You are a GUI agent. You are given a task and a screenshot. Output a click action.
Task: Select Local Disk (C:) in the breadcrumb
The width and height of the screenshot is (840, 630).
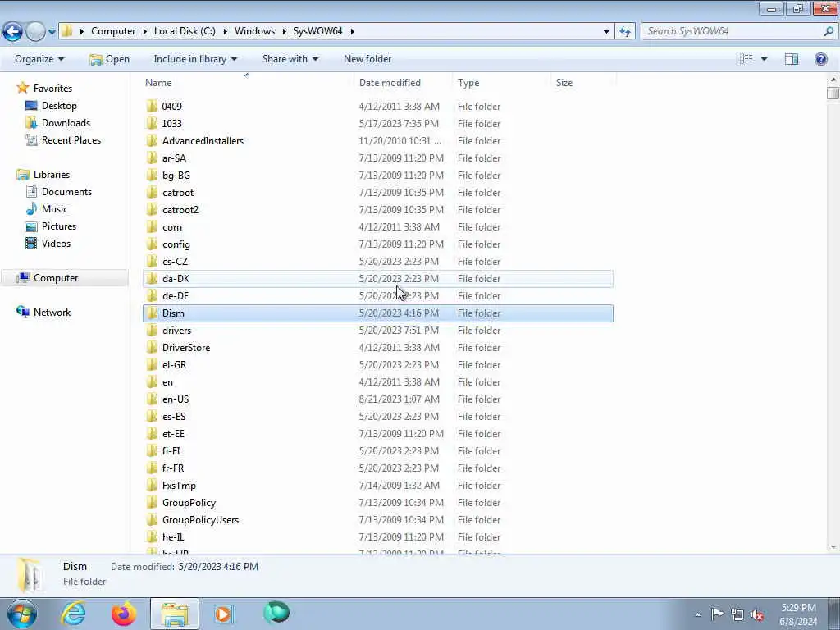[185, 31]
